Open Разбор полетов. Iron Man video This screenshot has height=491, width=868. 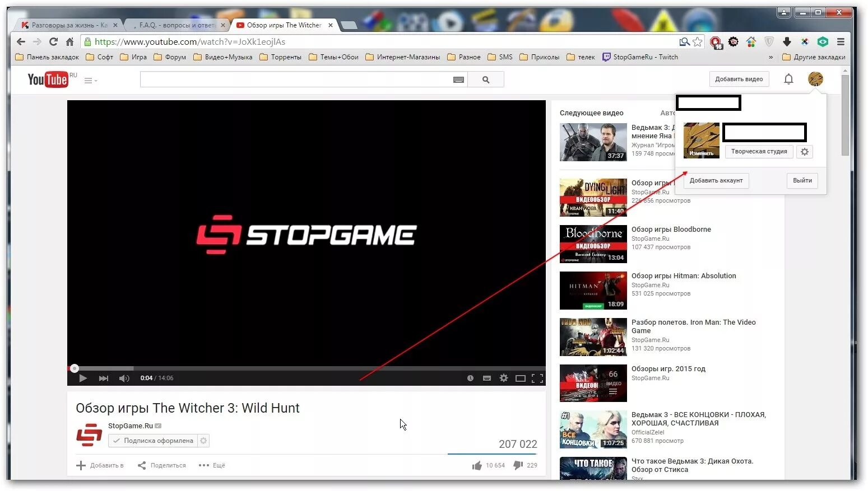point(693,326)
